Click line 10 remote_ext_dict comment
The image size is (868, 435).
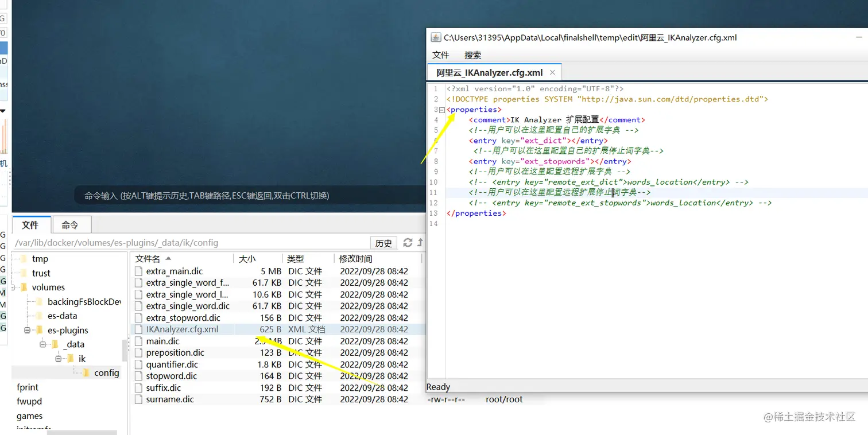609,182
